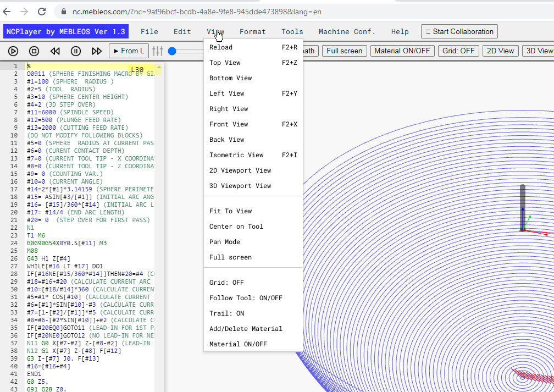Open the Edit menu
554x392 pixels.
point(182,31)
